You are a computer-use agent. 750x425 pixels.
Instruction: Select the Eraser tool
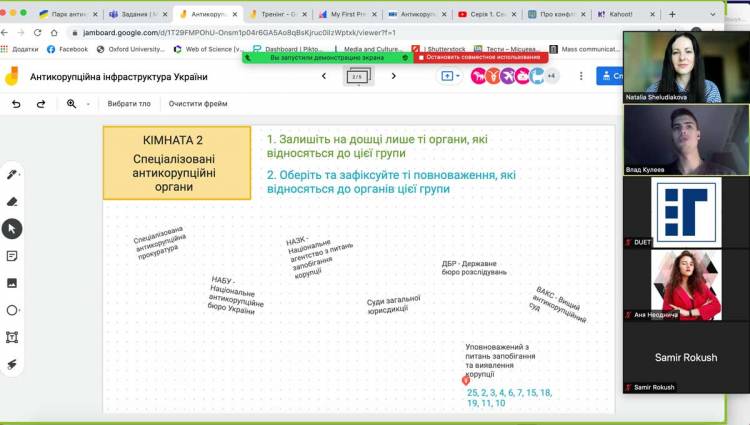[12, 201]
